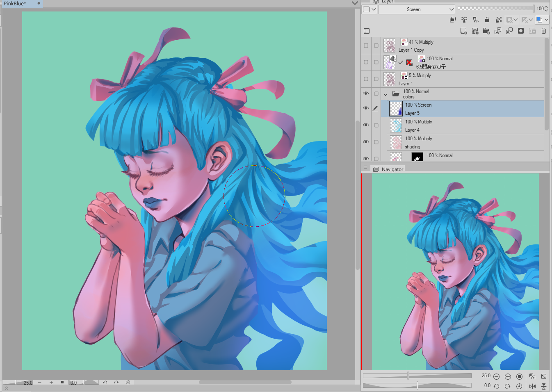
Task: Fit canvas to Navigator screen icon
Action: [x=532, y=376]
